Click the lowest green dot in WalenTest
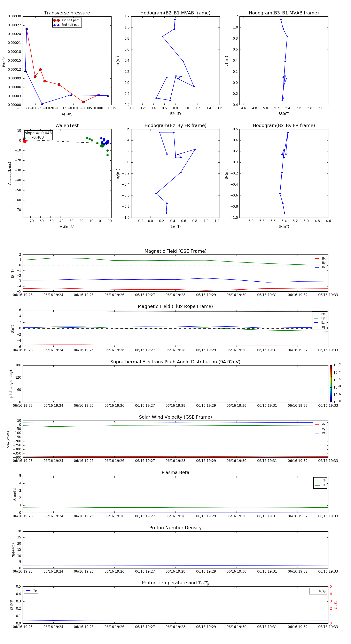The image size is (351, 644). click(x=107, y=155)
